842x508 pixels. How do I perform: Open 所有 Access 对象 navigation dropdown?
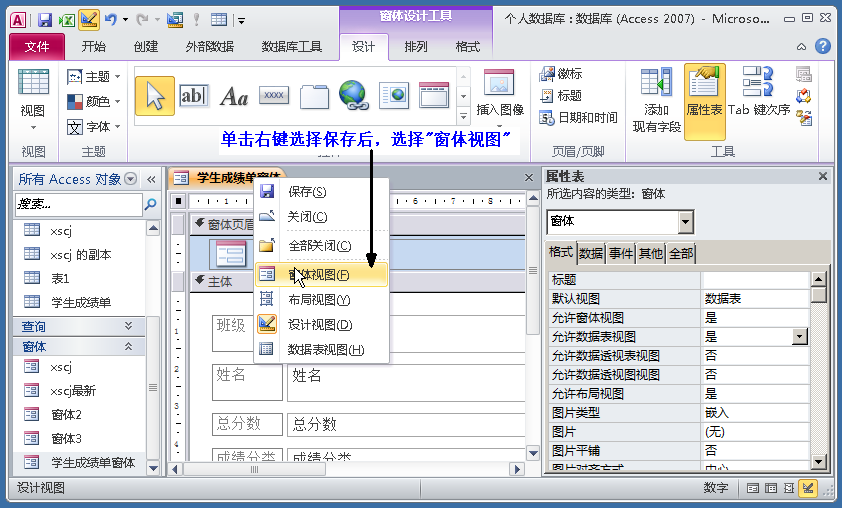coord(130,178)
